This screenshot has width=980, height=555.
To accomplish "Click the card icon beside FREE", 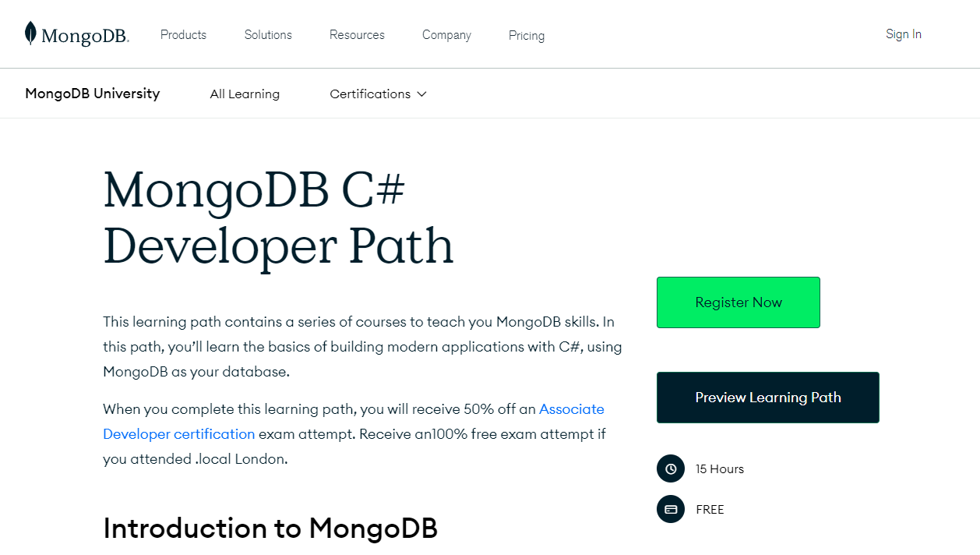I will 671,509.
